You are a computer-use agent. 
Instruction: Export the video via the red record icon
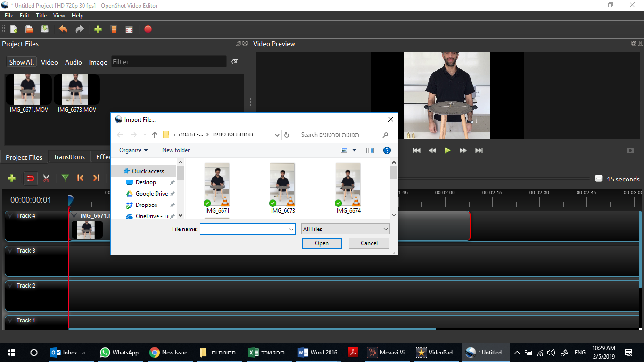tap(148, 29)
